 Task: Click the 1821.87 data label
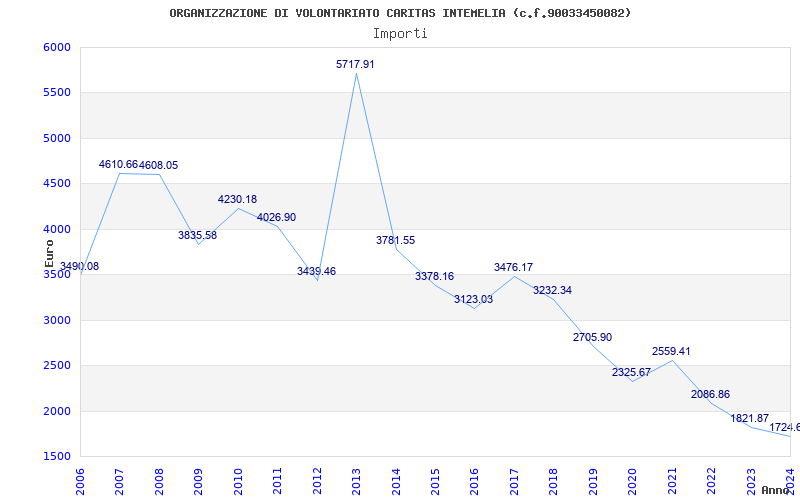coord(749,418)
